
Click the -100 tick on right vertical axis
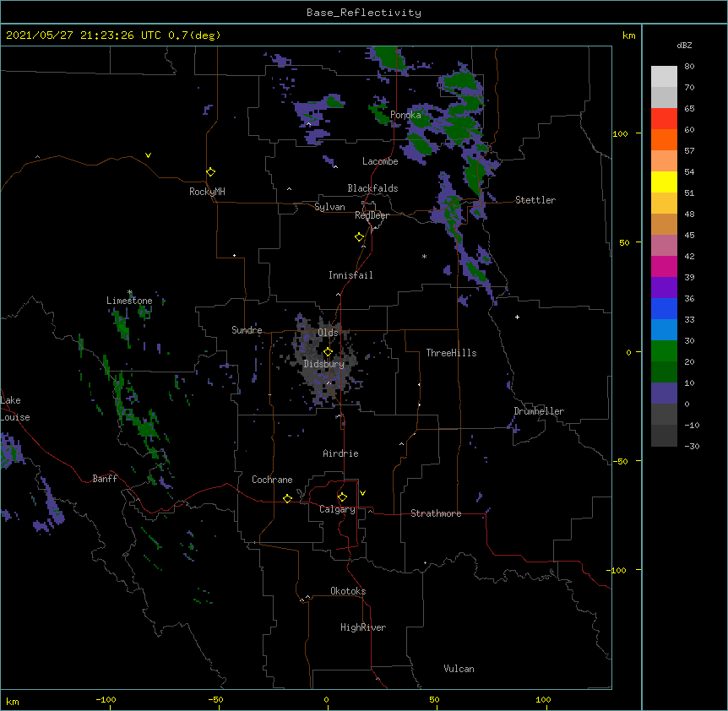(x=617, y=570)
